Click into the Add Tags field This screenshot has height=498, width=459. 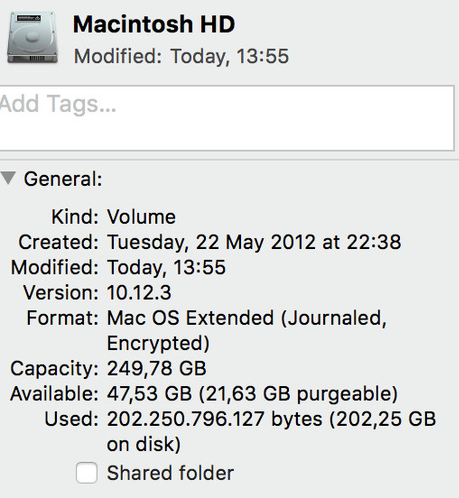[x=227, y=118]
